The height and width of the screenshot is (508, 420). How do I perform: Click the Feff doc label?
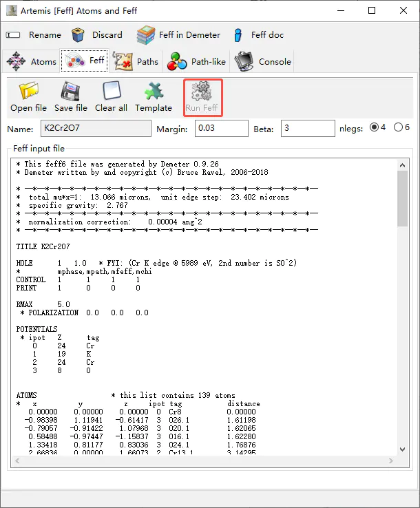pos(267,35)
